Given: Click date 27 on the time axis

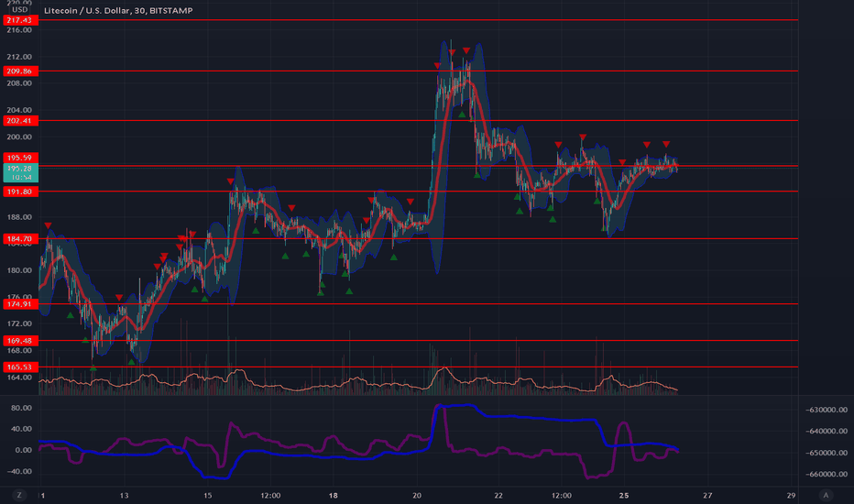Looking at the screenshot, I should [707, 495].
